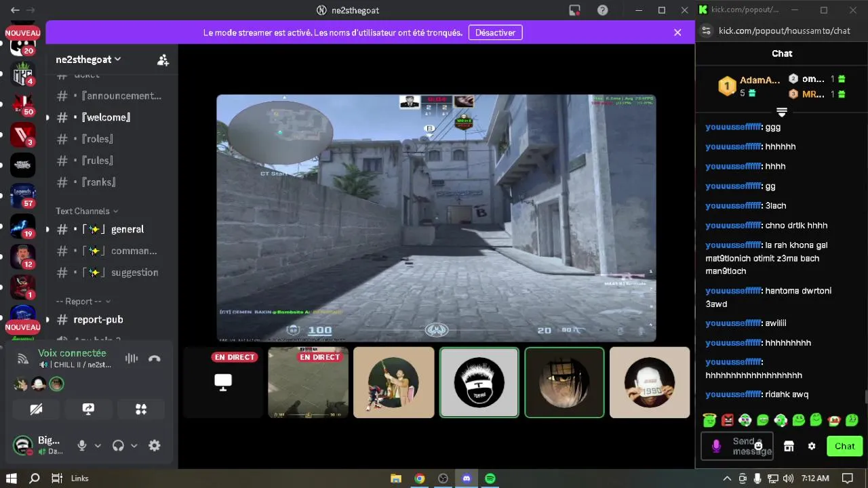Click the green Chat send button
The image size is (868, 488).
(x=844, y=446)
